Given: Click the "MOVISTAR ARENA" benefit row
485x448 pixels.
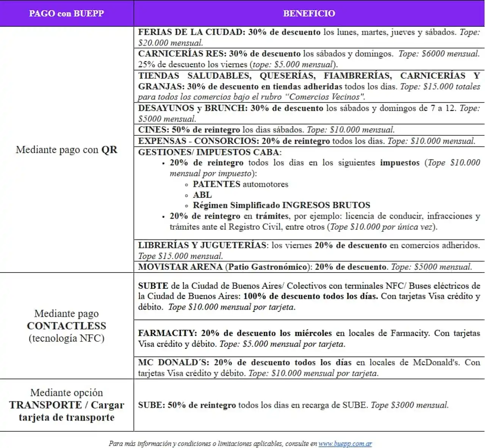Looking at the screenshot, I should point(309,267).
